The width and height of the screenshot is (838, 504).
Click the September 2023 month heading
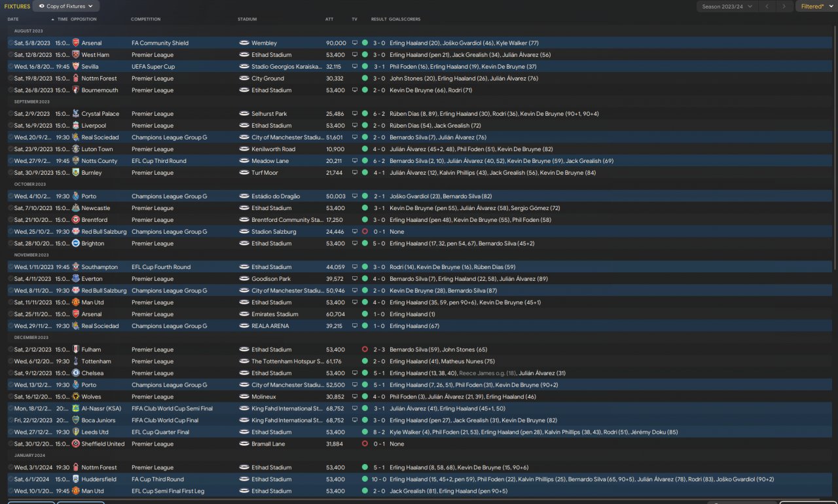pos(32,102)
